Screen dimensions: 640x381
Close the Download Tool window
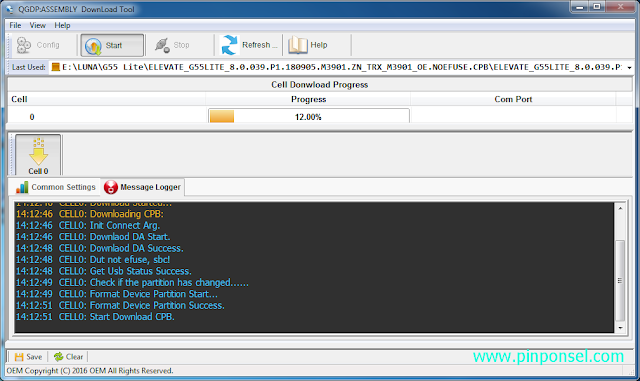(x=620, y=7)
